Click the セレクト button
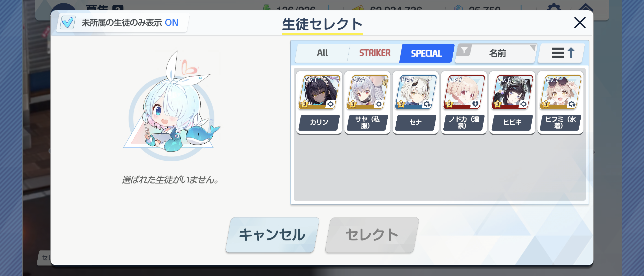Image resolution: width=644 pixels, height=276 pixels. tap(372, 235)
